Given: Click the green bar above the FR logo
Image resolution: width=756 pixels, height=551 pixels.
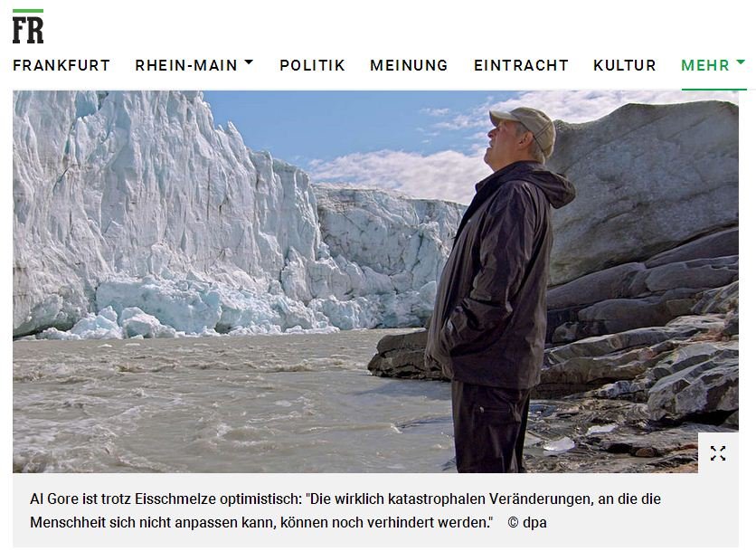Looking at the screenshot, I should pyautogui.click(x=28, y=11).
